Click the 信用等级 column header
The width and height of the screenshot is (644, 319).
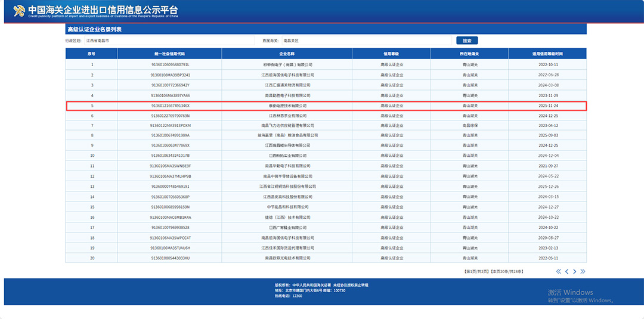[392, 54]
